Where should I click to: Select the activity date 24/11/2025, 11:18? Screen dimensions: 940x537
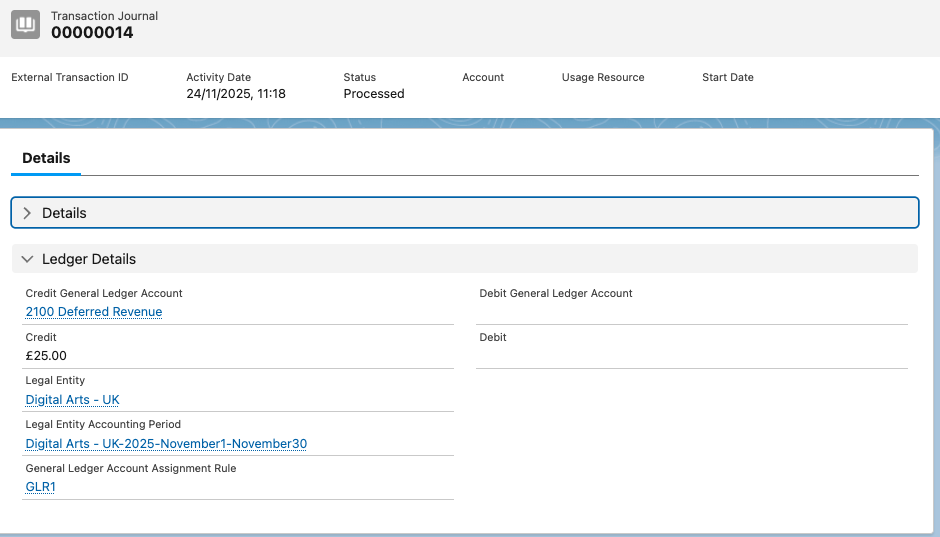tap(236, 94)
